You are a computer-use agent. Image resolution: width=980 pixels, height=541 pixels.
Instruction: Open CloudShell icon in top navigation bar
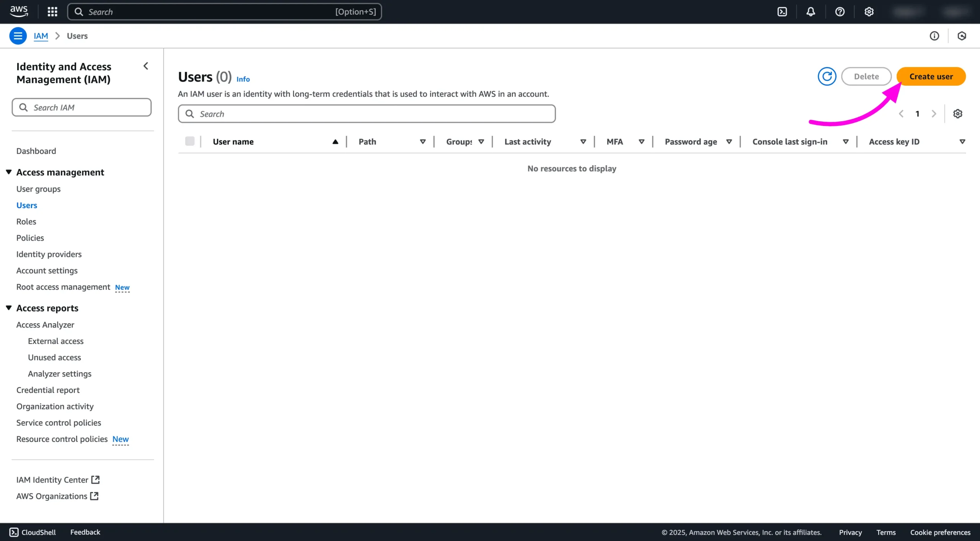[782, 12]
